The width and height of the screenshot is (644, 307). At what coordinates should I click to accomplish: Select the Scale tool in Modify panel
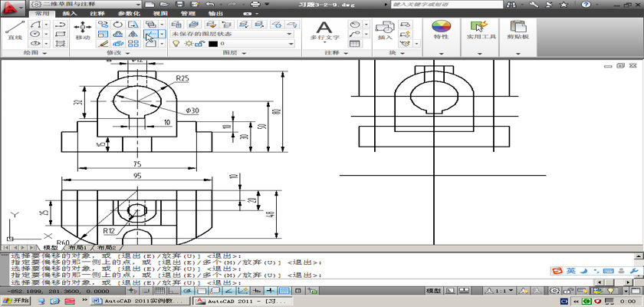pos(103,34)
